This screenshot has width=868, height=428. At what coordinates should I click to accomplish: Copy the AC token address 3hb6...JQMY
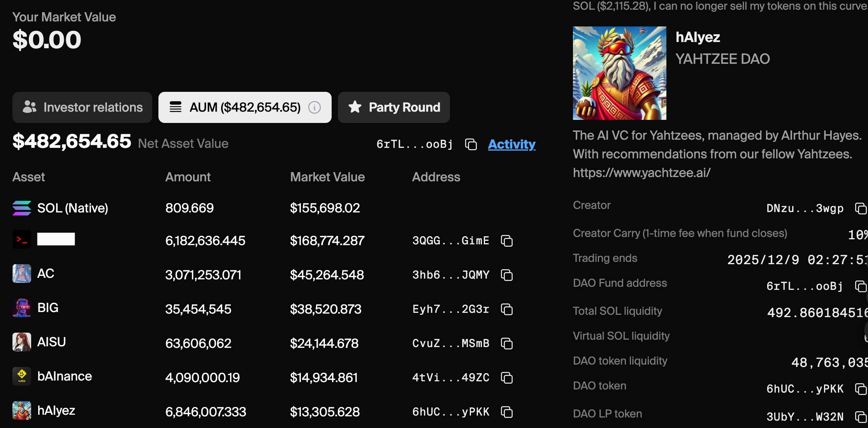coord(506,275)
